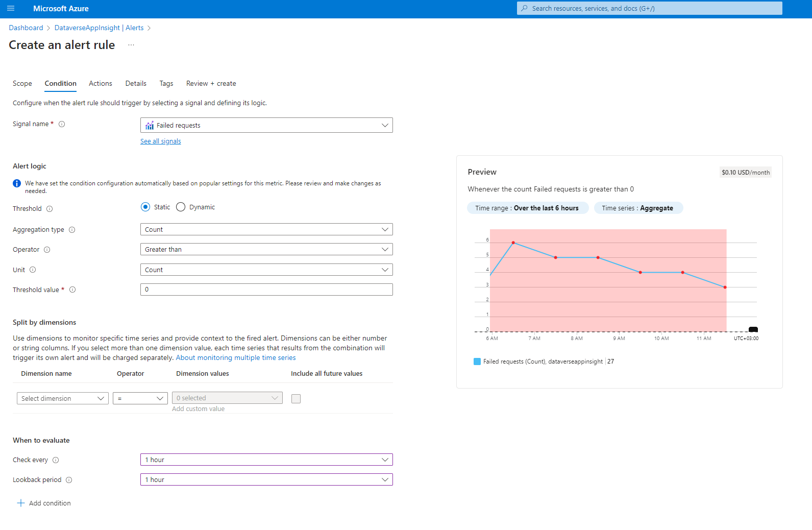The width and height of the screenshot is (812, 530).
Task: Open the ellipsis more options menu
Action: tap(131, 45)
